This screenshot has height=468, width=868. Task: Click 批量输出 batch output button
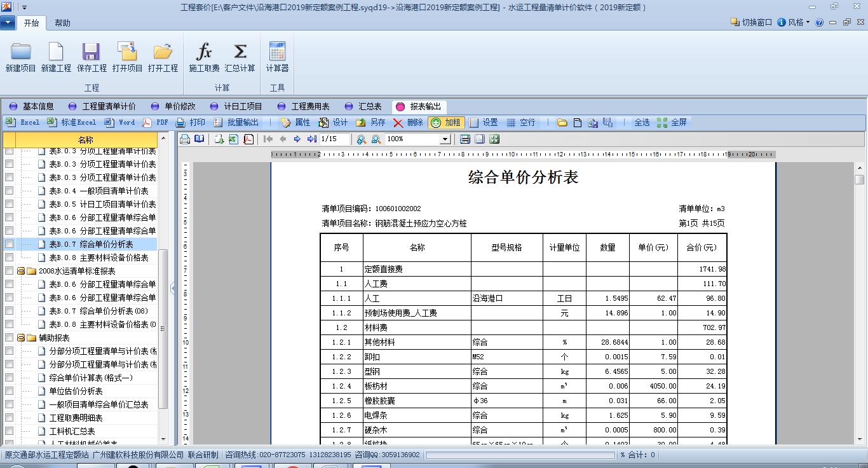click(x=236, y=122)
